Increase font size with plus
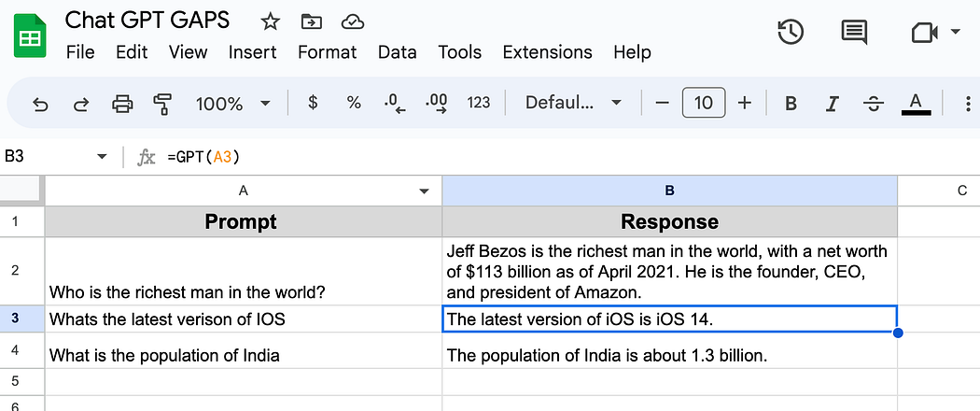The width and height of the screenshot is (980, 411). tap(745, 104)
